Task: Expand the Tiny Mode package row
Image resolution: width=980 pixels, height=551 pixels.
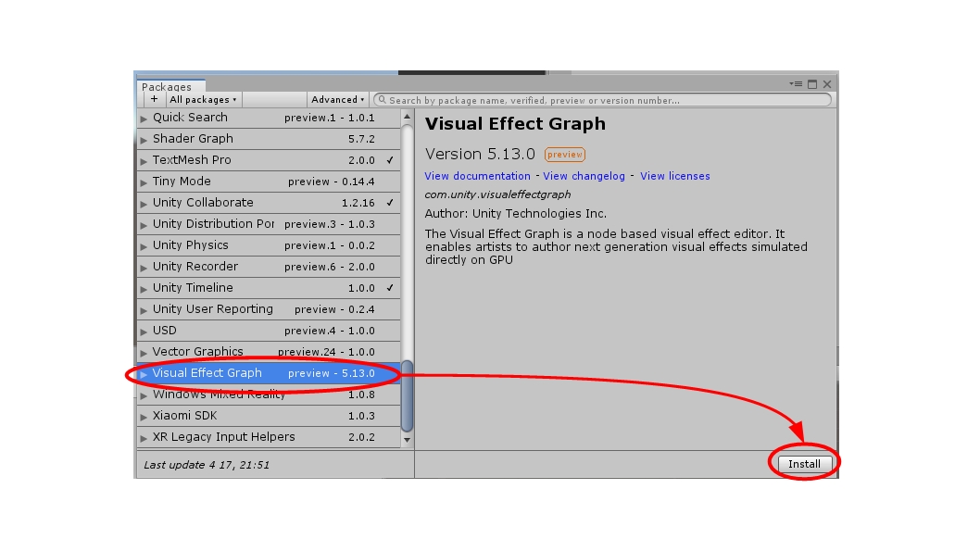Action: click(x=144, y=182)
